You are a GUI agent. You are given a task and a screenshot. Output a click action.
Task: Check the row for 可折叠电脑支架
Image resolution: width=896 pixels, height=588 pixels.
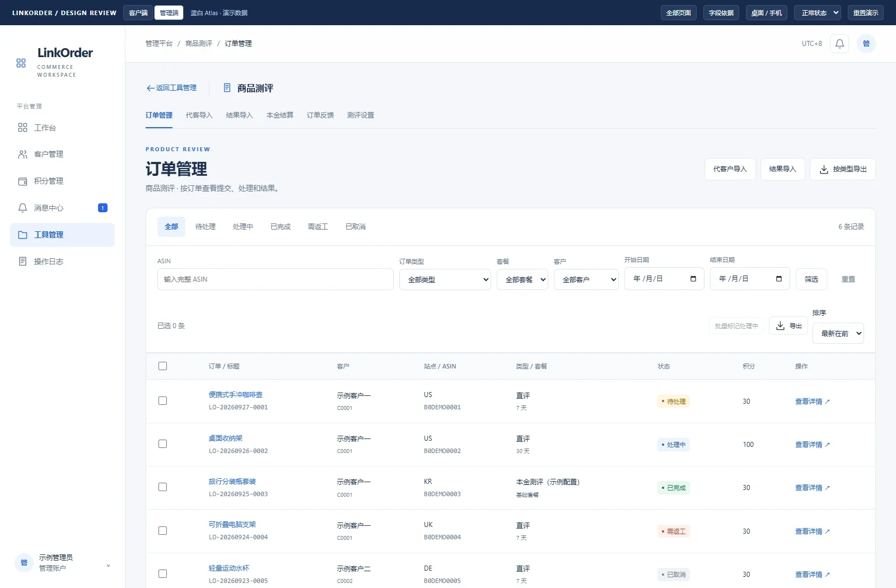point(163,531)
